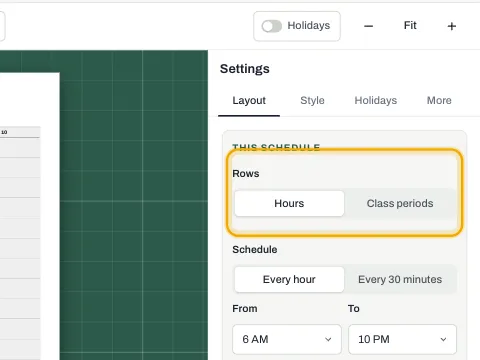Click the To label
The image size is (480, 360).
354,309
